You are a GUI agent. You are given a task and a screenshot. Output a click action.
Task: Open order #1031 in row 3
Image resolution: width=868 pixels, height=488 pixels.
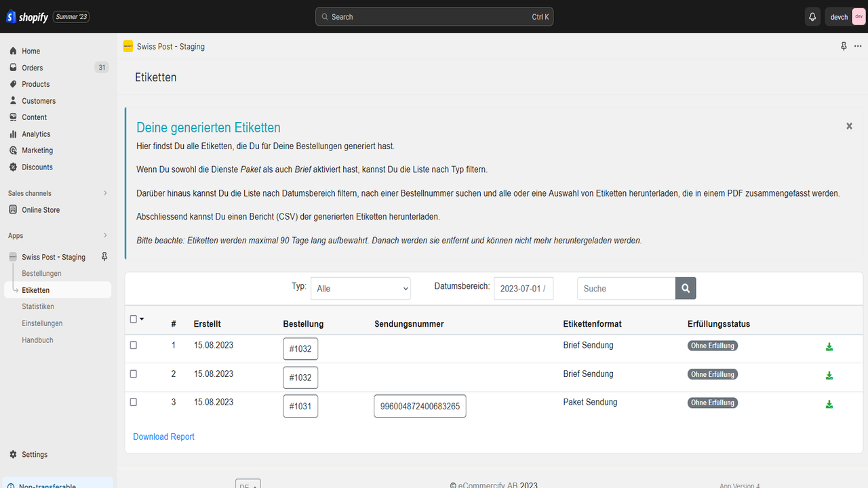pyautogui.click(x=300, y=406)
